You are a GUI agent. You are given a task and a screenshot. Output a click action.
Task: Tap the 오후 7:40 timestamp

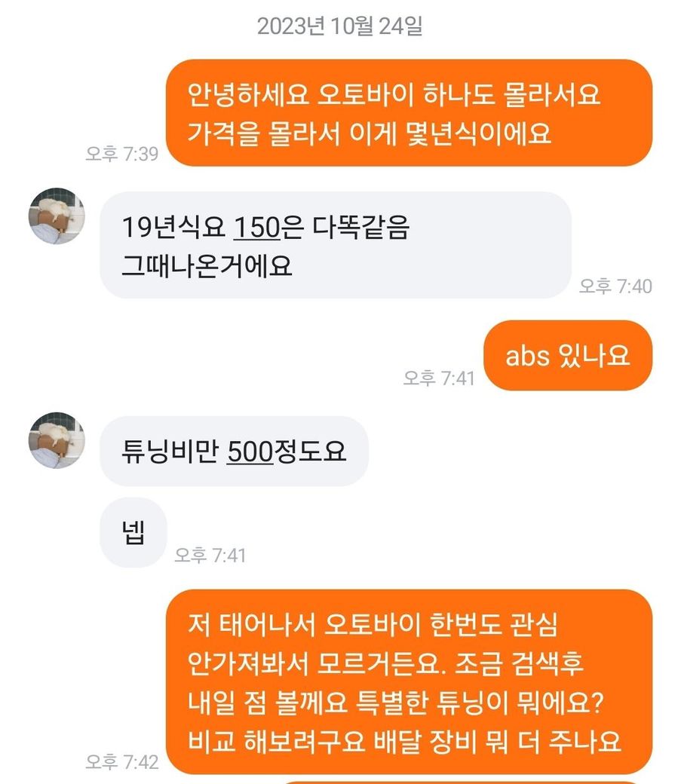(615, 286)
